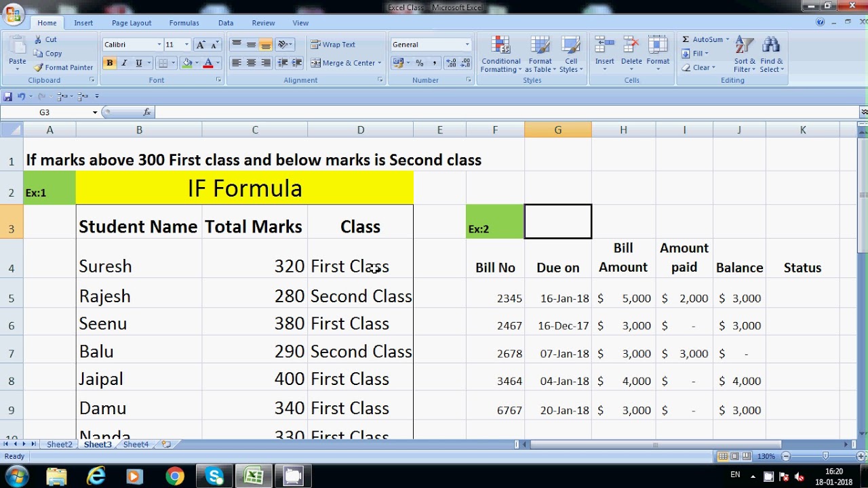Toggle Wrap Text on the cell
The image size is (868, 488).
tap(333, 45)
